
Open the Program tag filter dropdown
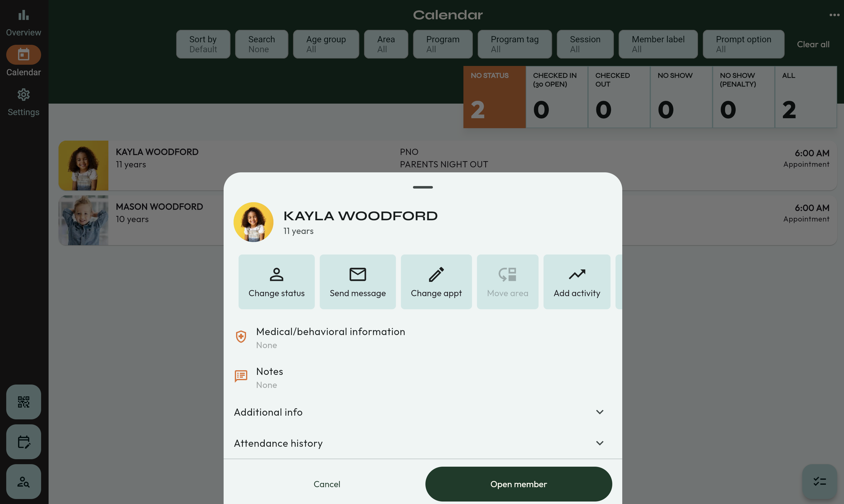pos(514,44)
